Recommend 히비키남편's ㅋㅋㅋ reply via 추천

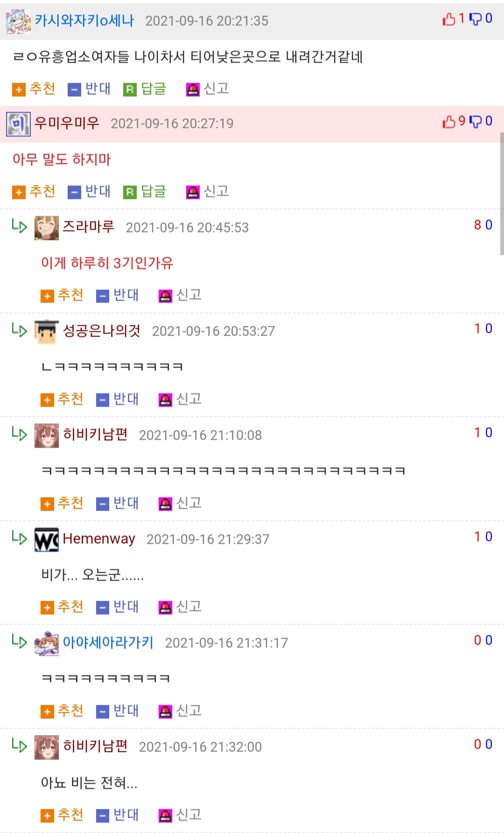tap(62, 504)
